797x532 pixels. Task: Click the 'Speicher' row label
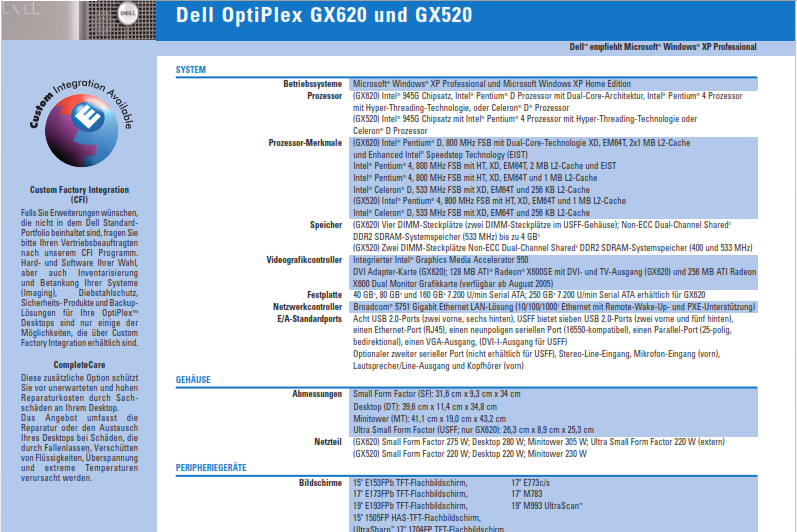pyautogui.click(x=326, y=225)
